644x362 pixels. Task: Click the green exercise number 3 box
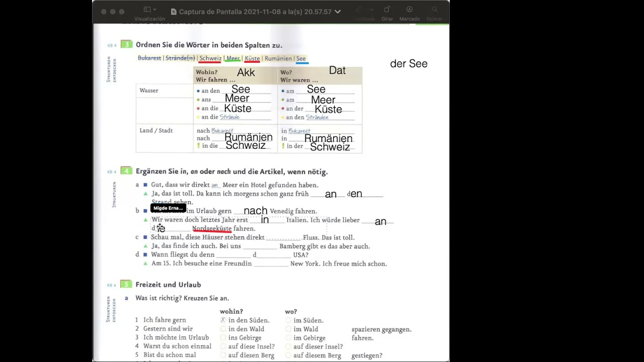coord(126,45)
